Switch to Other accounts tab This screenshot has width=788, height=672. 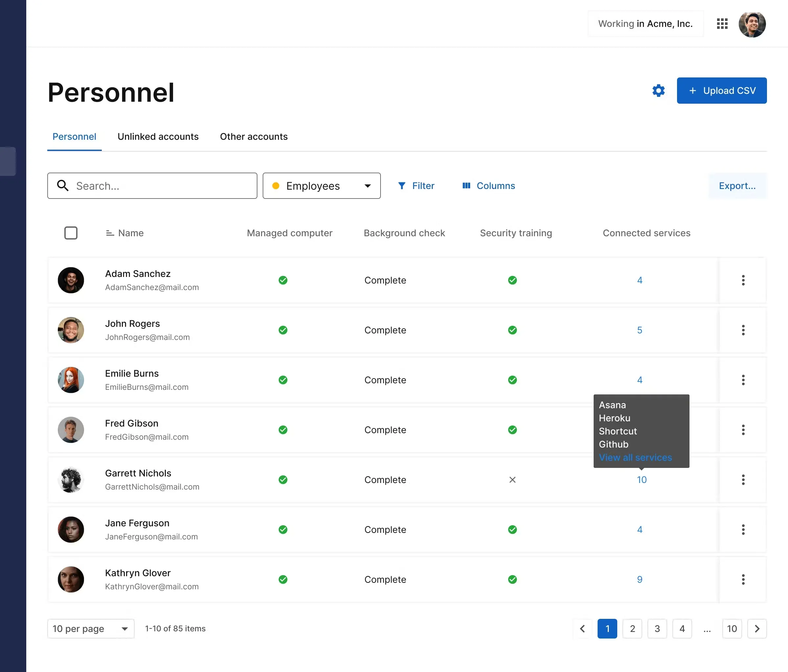pos(254,136)
